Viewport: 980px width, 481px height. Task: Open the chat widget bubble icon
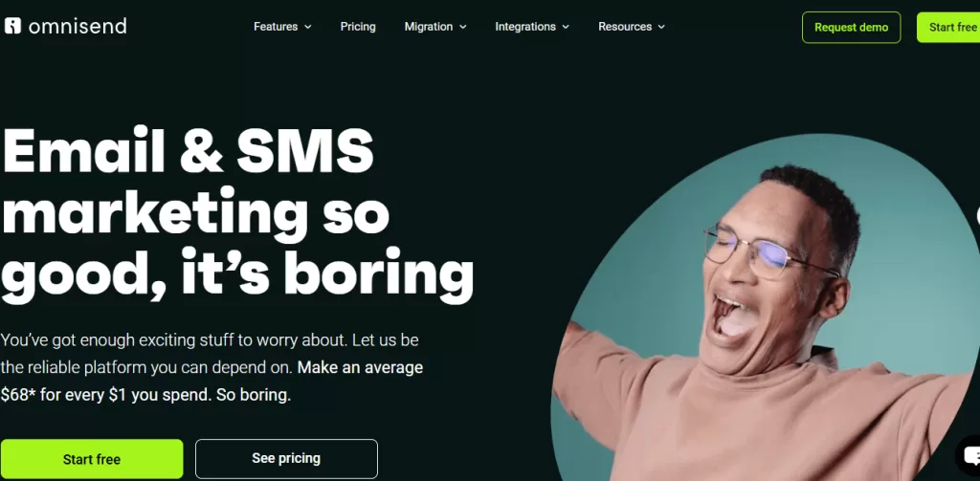coord(970,455)
